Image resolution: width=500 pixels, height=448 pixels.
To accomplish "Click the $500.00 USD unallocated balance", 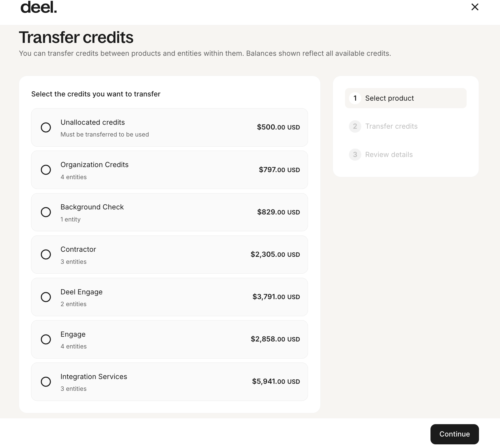I will [x=278, y=127].
